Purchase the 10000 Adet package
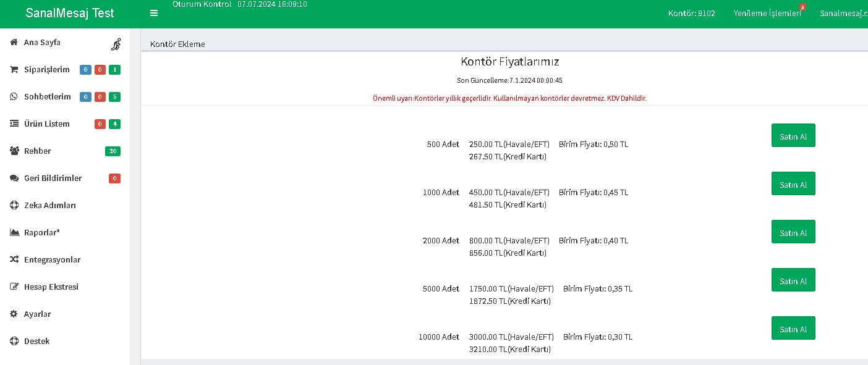The height and width of the screenshot is (365, 868). click(x=793, y=329)
